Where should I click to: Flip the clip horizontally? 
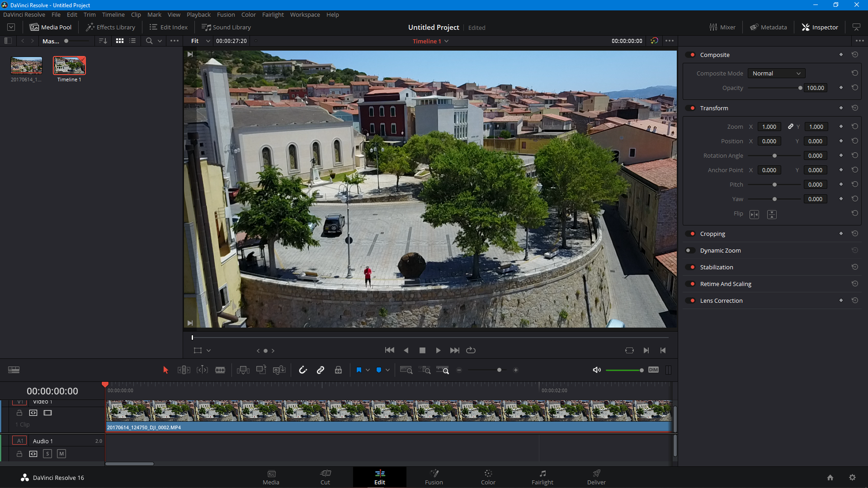tap(754, 215)
